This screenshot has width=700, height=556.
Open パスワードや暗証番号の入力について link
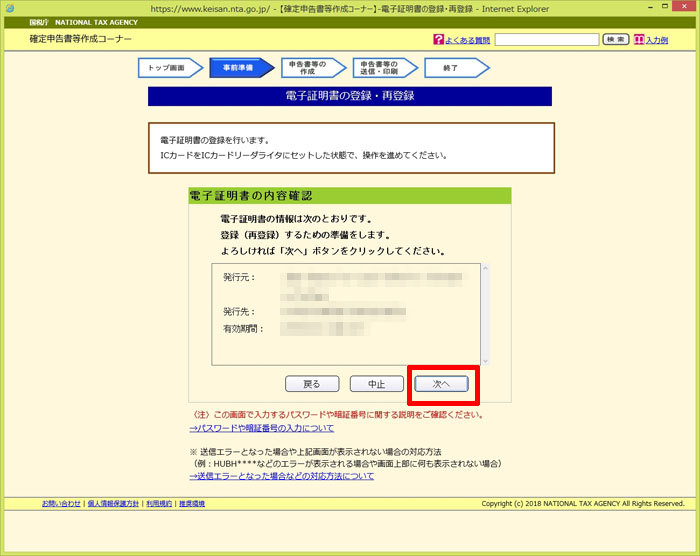(262, 428)
